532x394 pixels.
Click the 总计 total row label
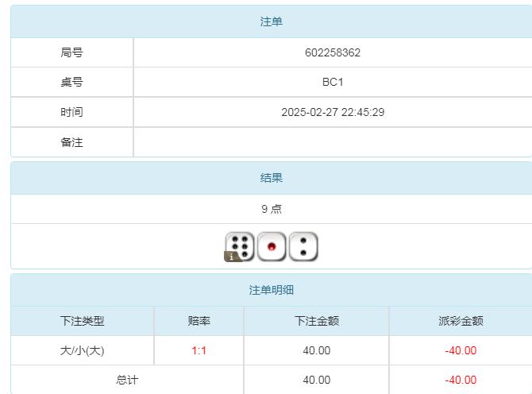pos(127,380)
